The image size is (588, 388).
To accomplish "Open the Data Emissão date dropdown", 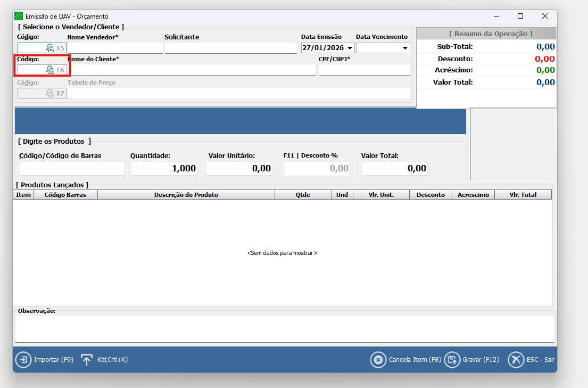I will 350,48.
